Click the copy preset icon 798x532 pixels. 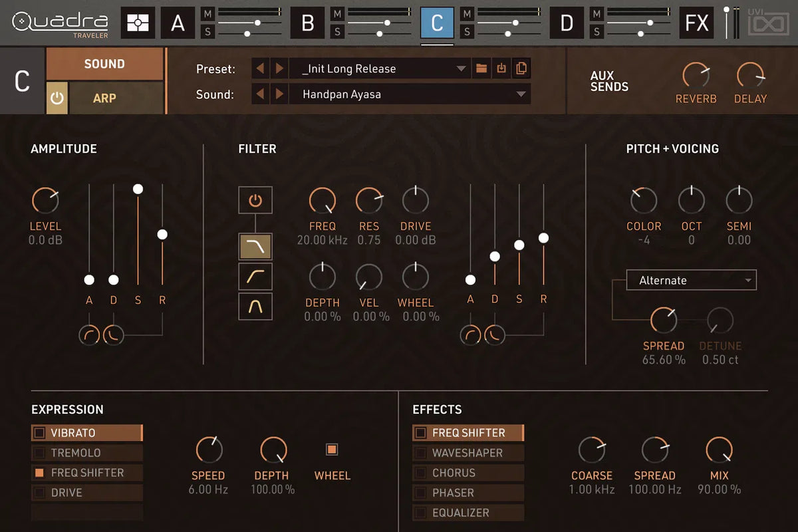521,68
